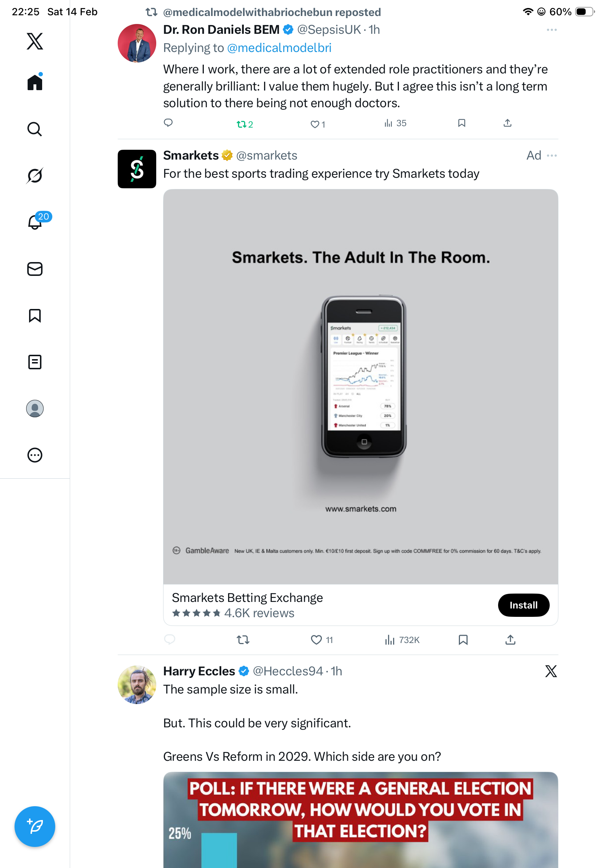Open the search icon in sidebar
The image size is (606, 868).
tap(35, 129)
